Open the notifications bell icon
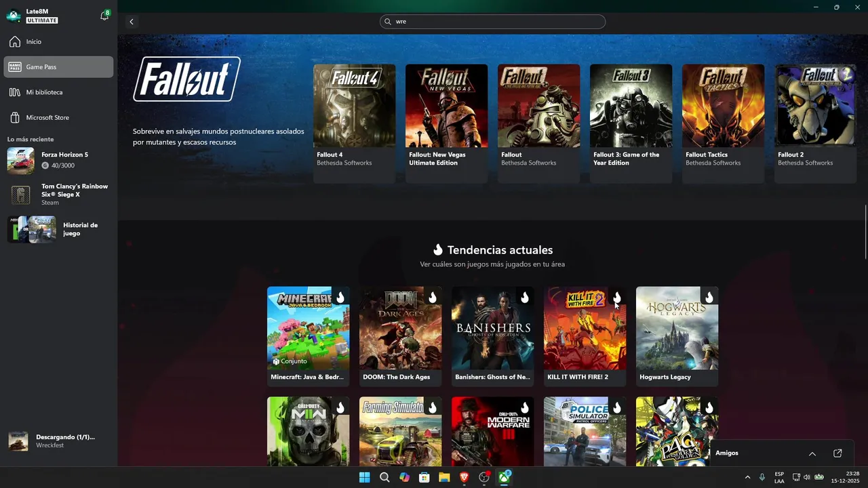The height and width of the screenshot is (488, 868). point(104,16)
